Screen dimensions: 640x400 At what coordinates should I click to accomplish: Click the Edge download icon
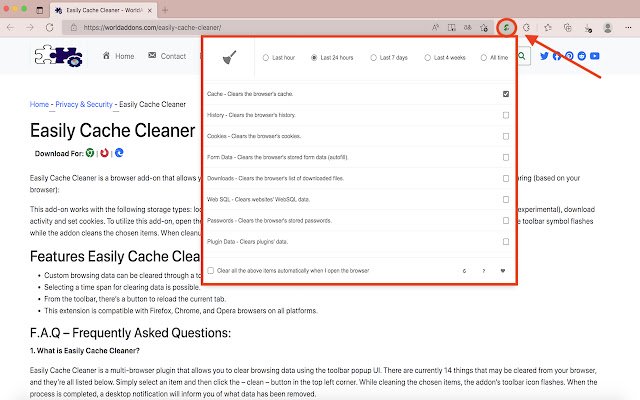(x=119, y=153)
